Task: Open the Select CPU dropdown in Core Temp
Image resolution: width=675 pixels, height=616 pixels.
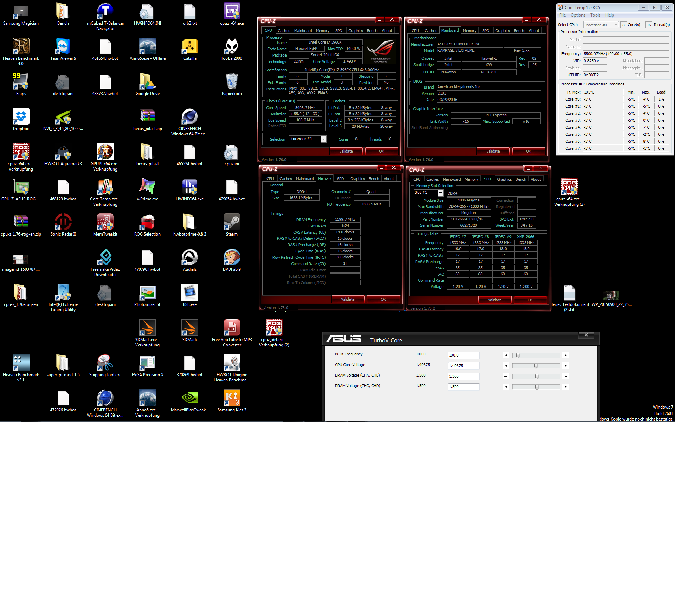Action: coord(601,25)
